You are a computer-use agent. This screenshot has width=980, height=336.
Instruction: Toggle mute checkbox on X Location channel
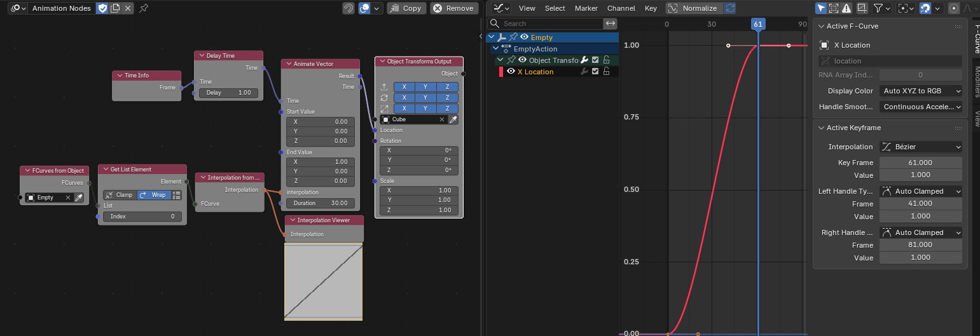click(x=595, y=72)
